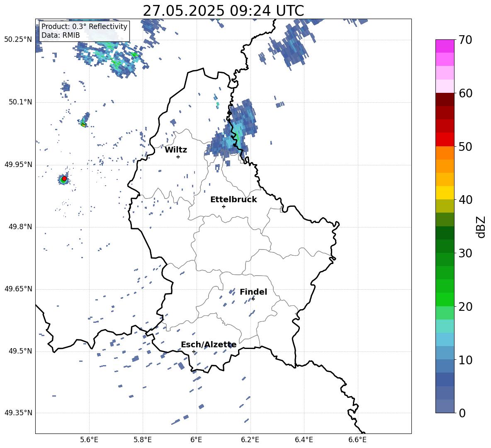Click the small echo cell near 50.05°N 5.6°E
Viewport: 491px width, 448px height.
pyautogui.click(x=84, y=121)
